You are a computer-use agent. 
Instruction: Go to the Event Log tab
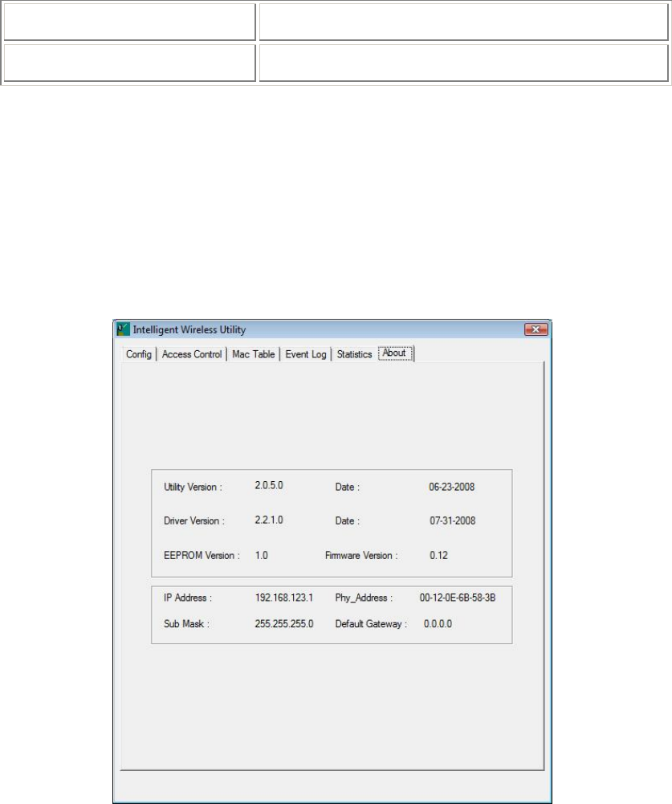[x=306, y=354]
